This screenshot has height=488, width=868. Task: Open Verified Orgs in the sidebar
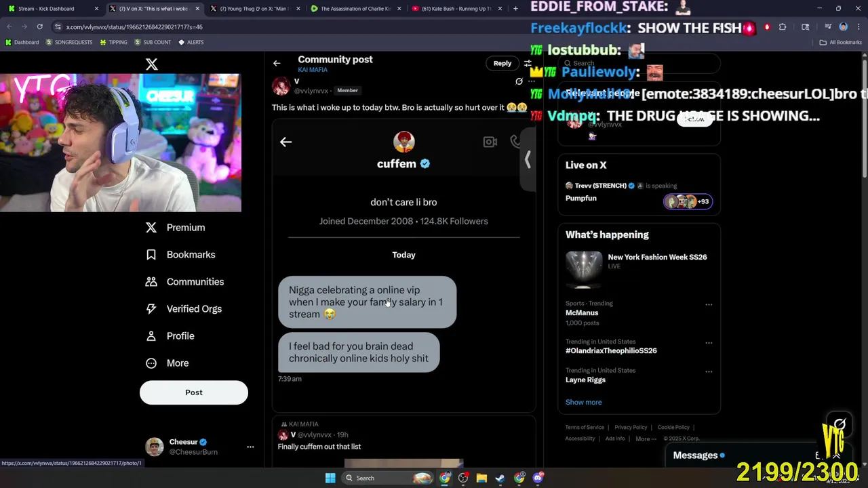tap(184, 309)
